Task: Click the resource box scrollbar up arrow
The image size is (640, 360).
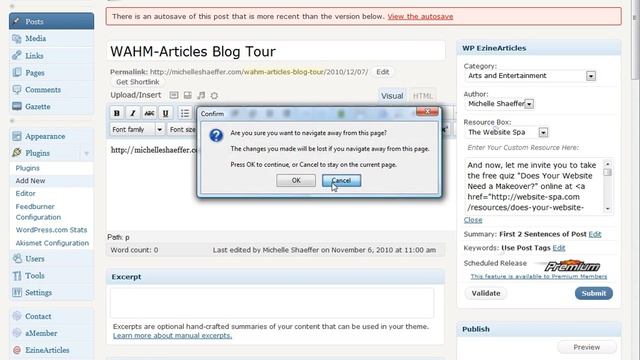Action: [x=608, y=164]
